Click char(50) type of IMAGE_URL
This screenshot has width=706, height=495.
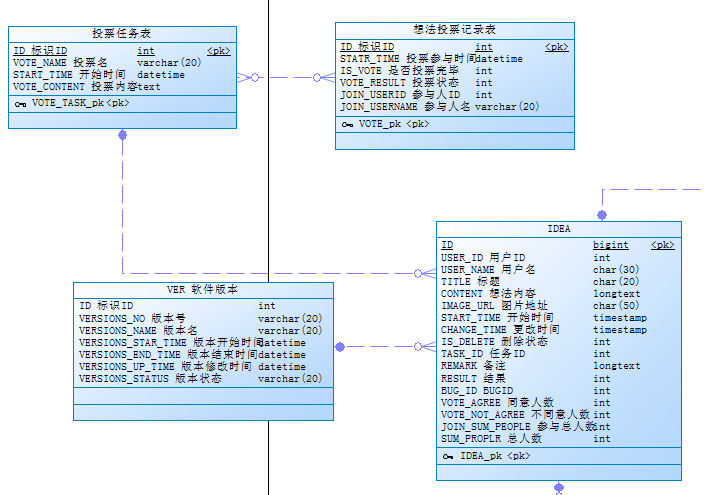tap(616, 306)
